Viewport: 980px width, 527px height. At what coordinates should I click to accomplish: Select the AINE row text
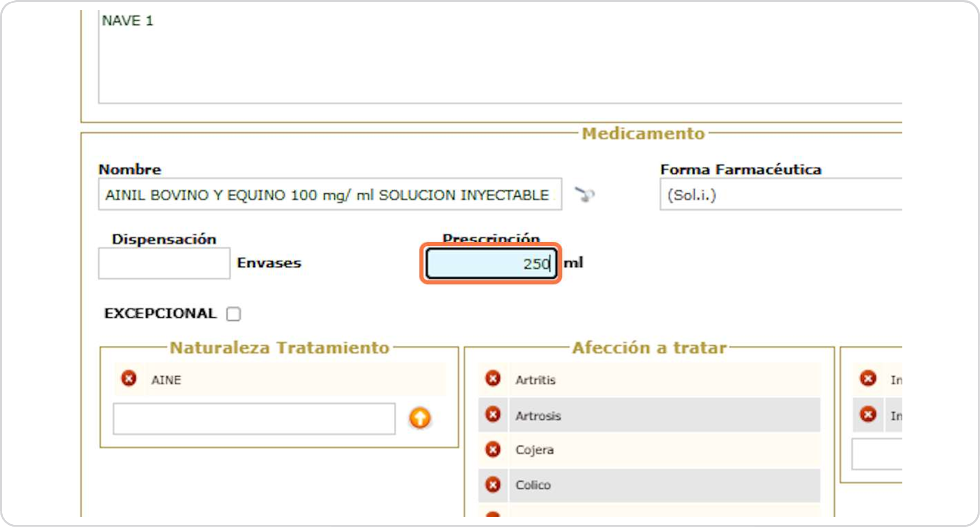(166, 380)
